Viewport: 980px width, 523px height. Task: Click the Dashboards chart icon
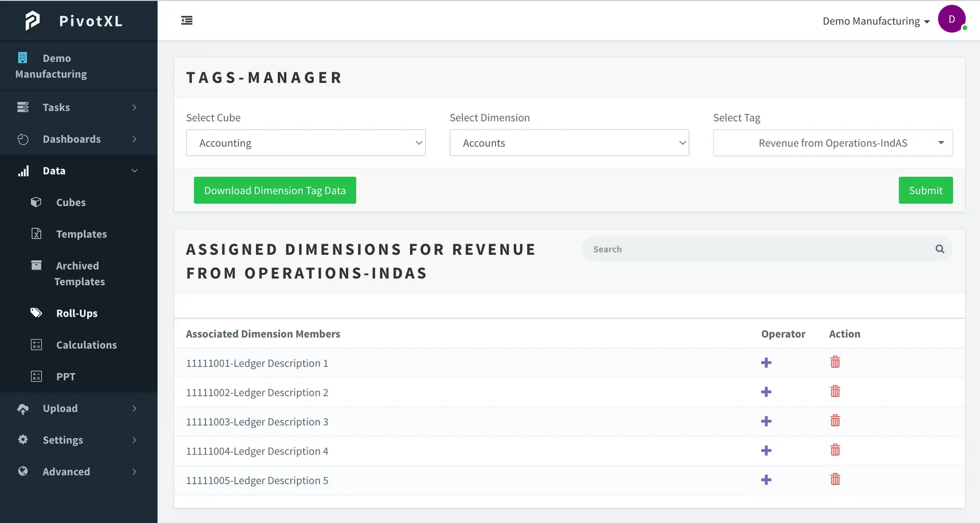pos(23,139)
